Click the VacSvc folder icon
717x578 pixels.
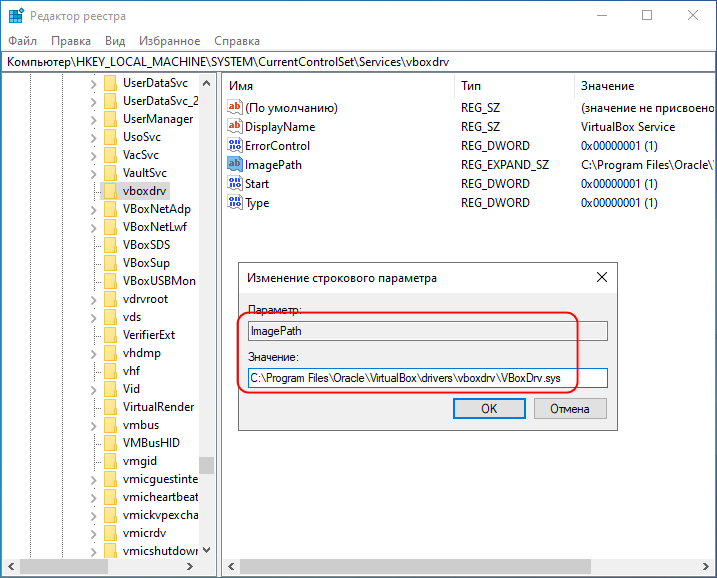click(110, 155)
